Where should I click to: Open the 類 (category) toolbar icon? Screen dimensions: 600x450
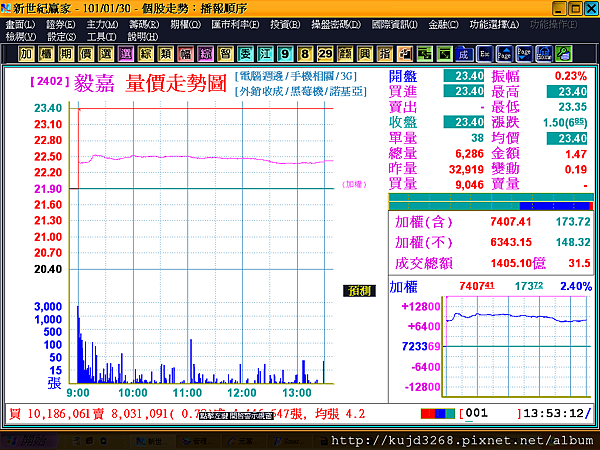point(165,54)
